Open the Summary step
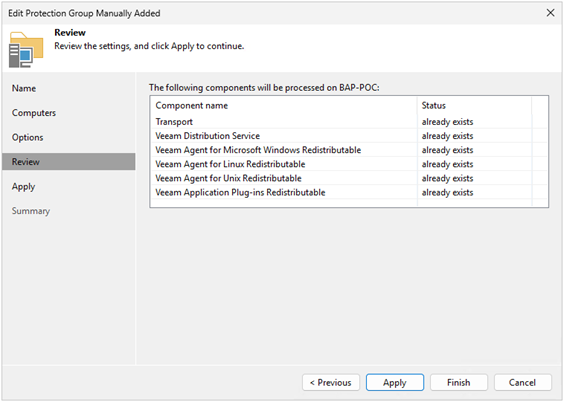 coord(31,211)
